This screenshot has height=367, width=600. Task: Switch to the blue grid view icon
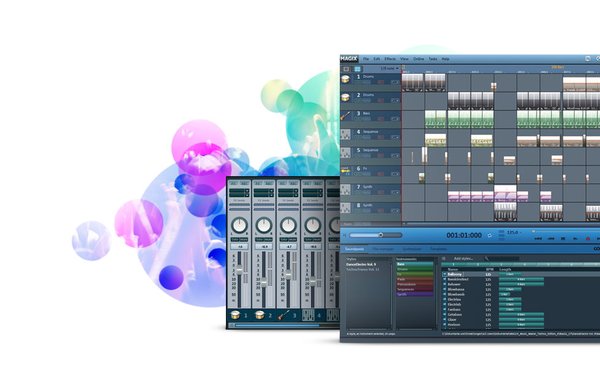tap(357, 69)
